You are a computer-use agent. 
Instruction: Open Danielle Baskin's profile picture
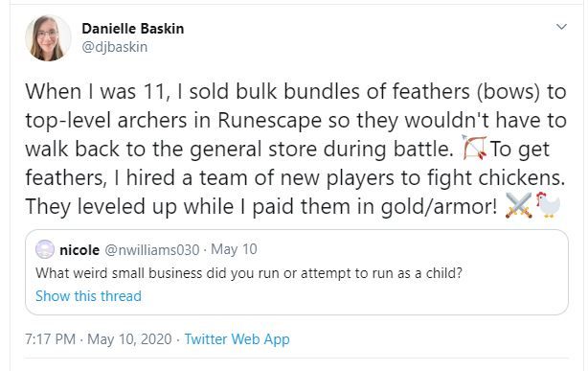click(x=48, y=38)
